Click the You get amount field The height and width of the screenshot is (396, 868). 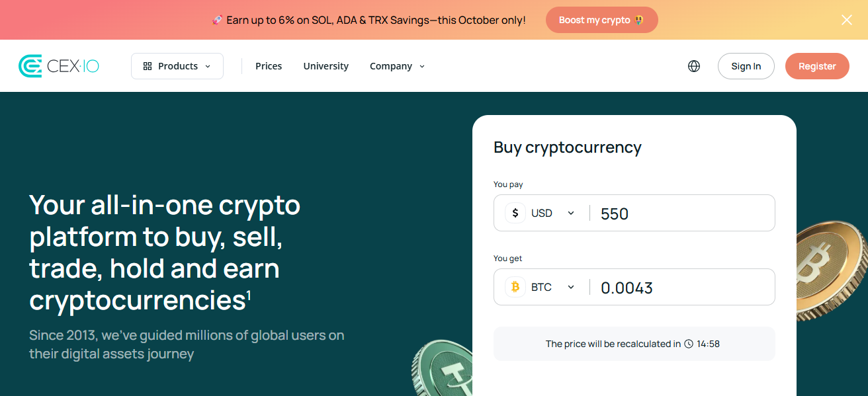pyautogui.click(x=681, y=288)
